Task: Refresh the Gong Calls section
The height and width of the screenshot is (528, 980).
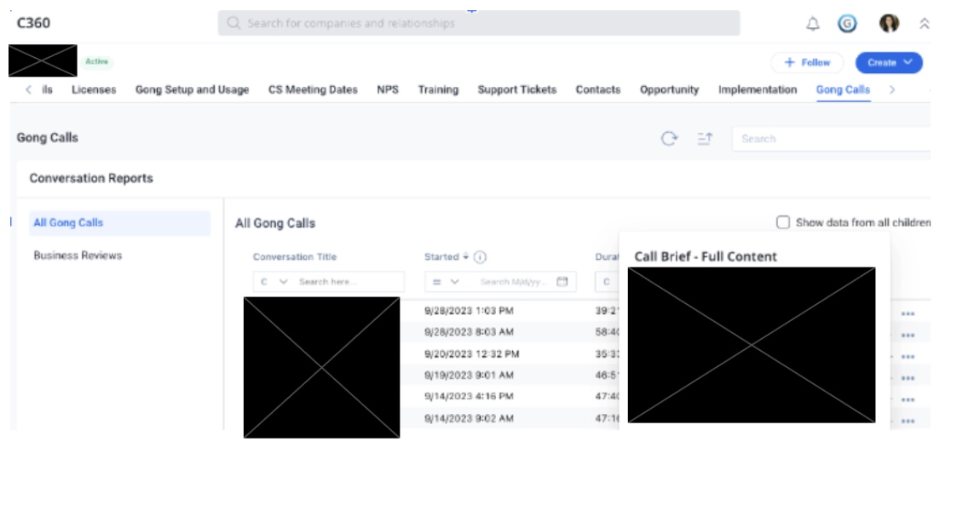Action: (669, 138)
